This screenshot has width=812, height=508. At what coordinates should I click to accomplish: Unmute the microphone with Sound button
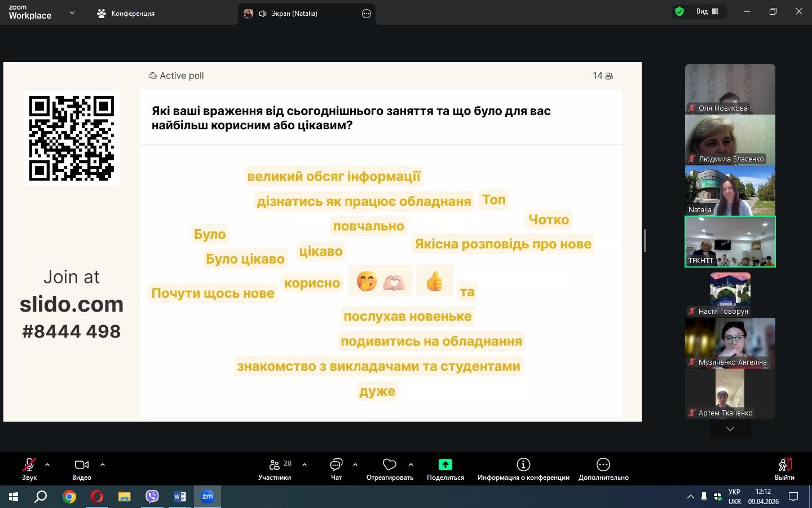point(29,465)
